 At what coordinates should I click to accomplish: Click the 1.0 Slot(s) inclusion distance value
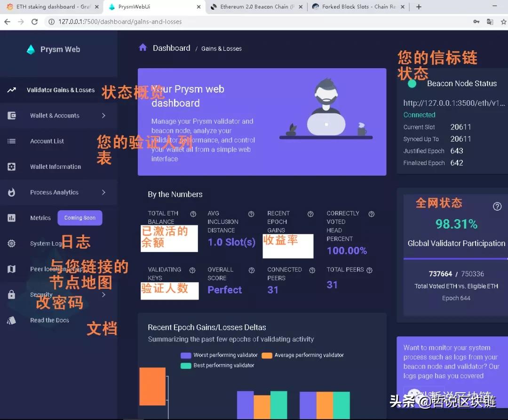[x=231, y=242]
